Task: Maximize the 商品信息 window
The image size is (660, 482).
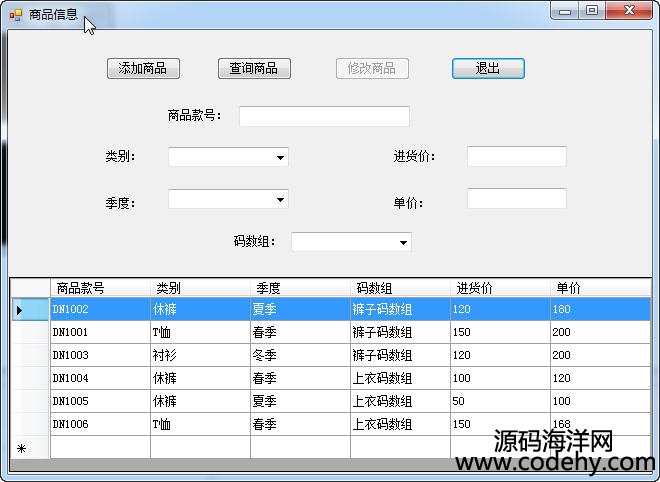Action: click(x=592, y=11)
